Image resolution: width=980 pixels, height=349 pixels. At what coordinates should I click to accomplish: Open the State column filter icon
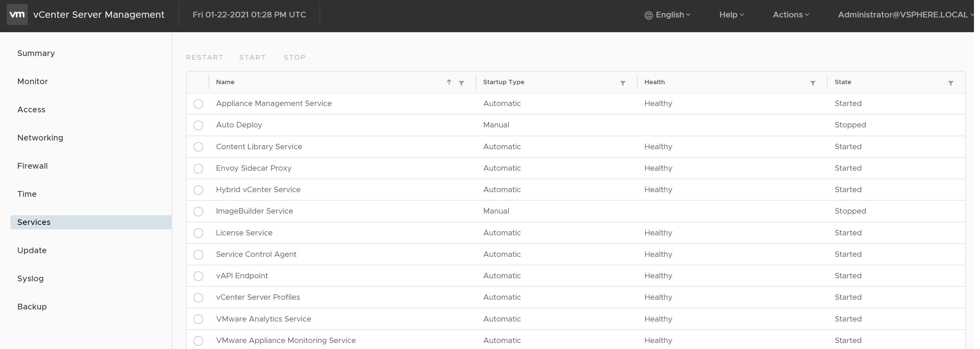951,83
